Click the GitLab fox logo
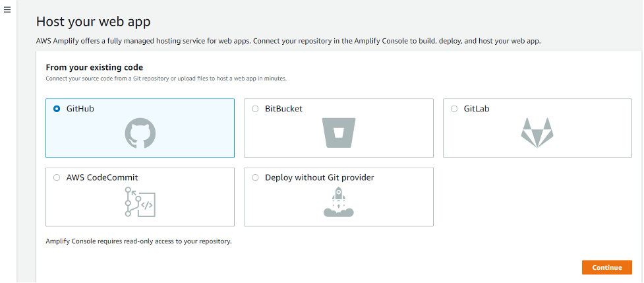This screenshot has height=283, width=644. (537, 133)
